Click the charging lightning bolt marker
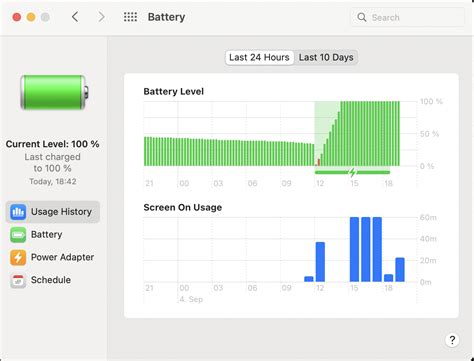The image size is (474, 361). tap(352, 172)
